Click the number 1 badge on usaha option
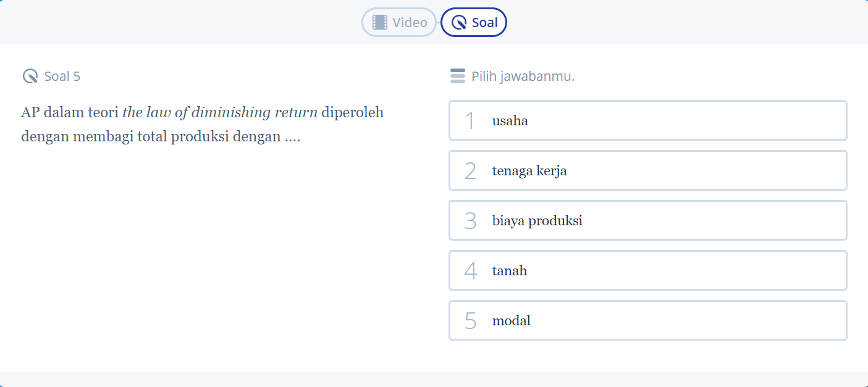This screenshot has width=868, height=387. [470, 120]
